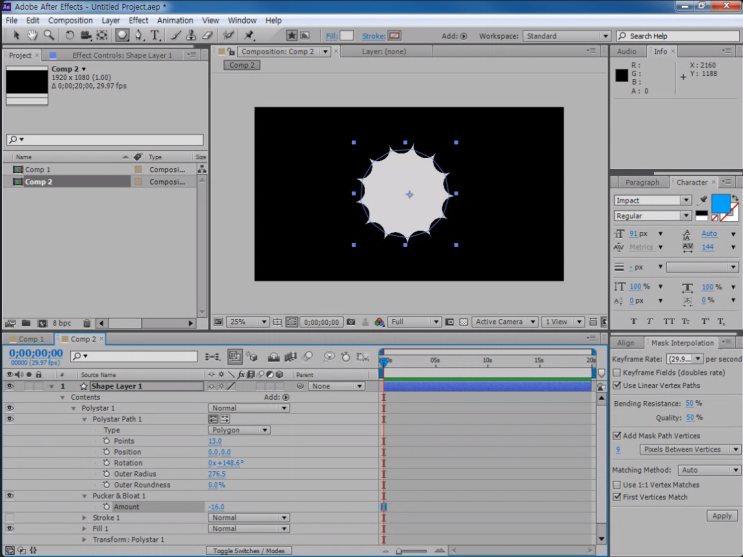Switch to the Align panel tab

click(x=625, y=343)
